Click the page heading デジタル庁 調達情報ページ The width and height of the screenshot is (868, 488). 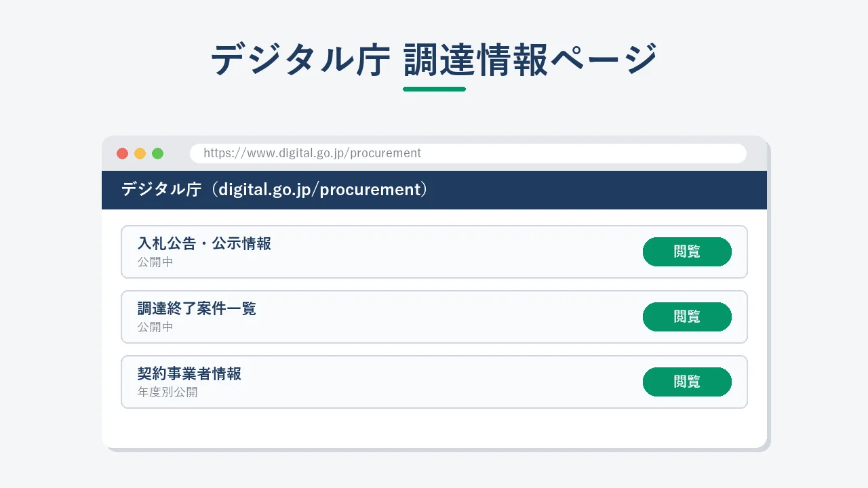434,60
